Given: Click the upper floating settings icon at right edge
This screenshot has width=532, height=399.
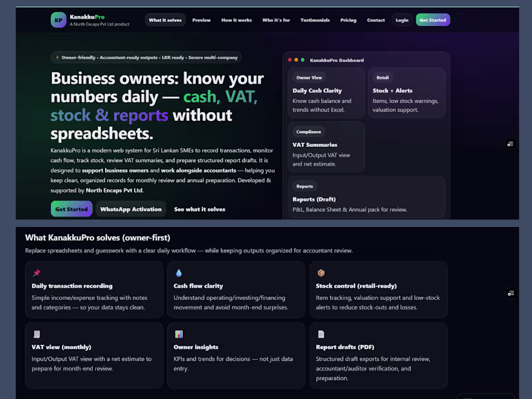Looking at the screenshot, I should pos(510,144).
